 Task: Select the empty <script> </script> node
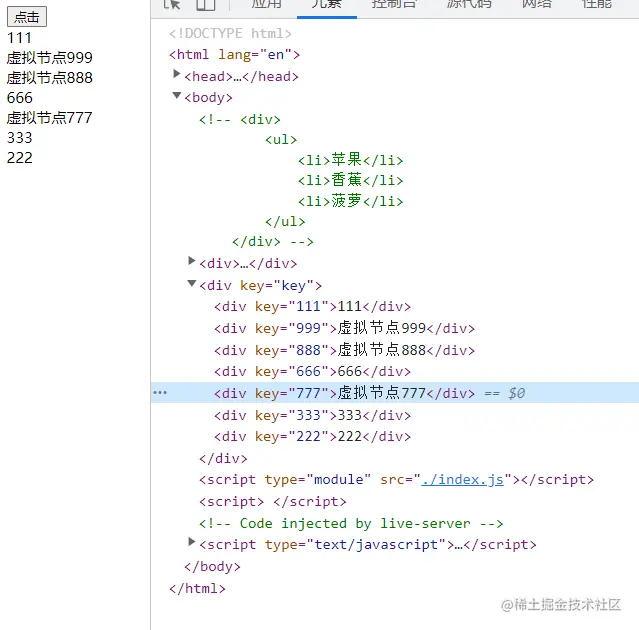273,502
